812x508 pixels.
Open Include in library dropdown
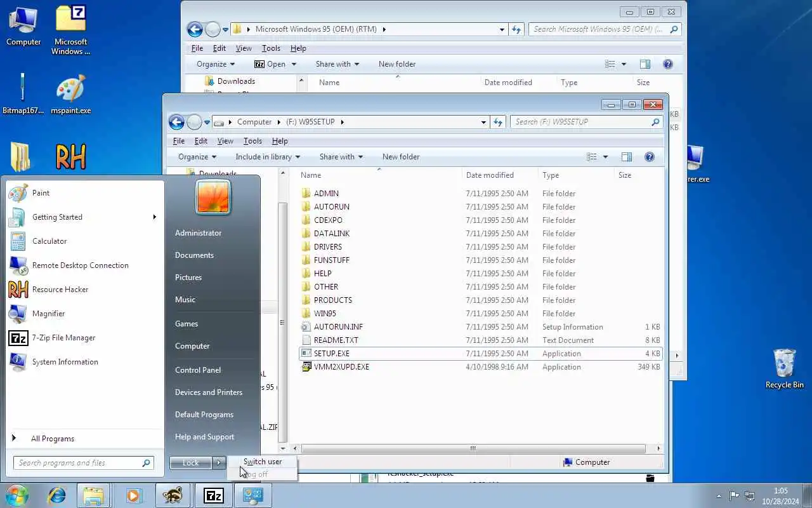tap(268, 157)
